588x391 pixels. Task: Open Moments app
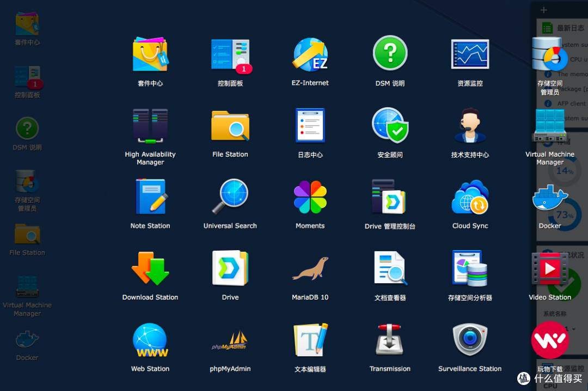coord(310,197)
